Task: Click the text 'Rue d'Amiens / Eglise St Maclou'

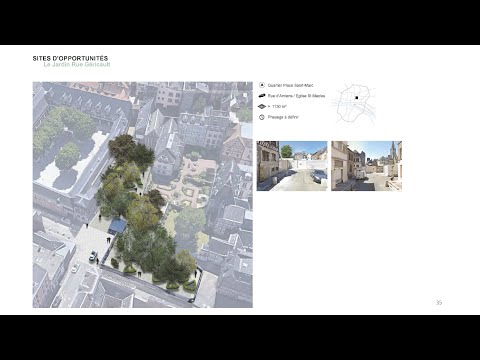Action: point(296,96)
